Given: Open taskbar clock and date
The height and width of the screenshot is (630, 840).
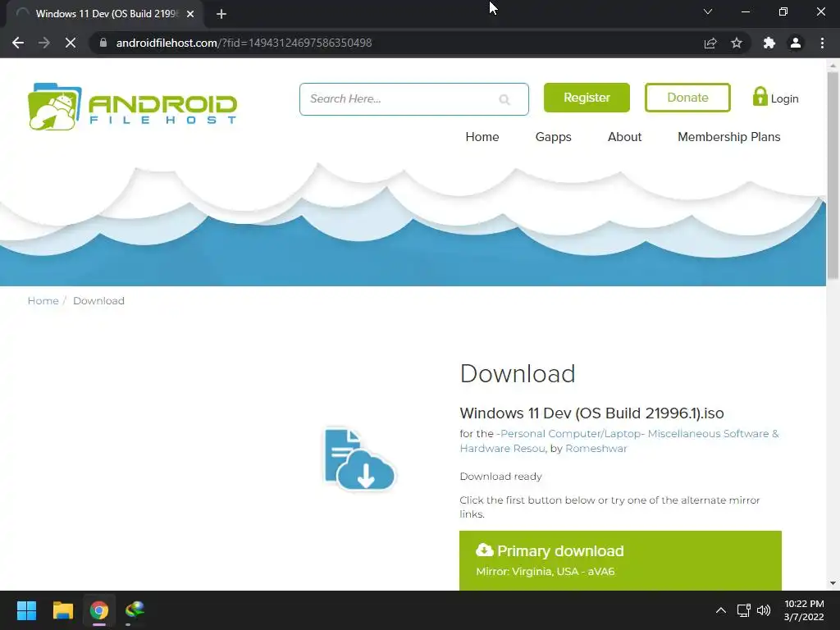Looking at the screenshot, I should click(x=804, y=610).
